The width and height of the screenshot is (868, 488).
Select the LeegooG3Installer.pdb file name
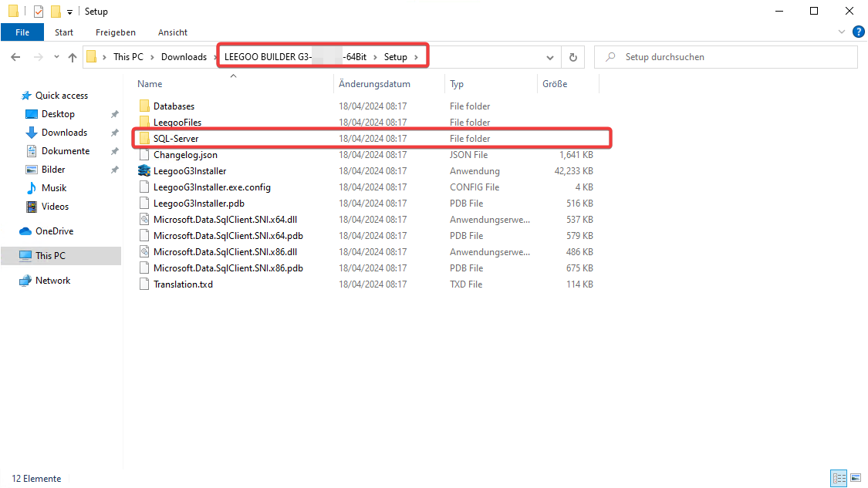(x=199, y=203)
